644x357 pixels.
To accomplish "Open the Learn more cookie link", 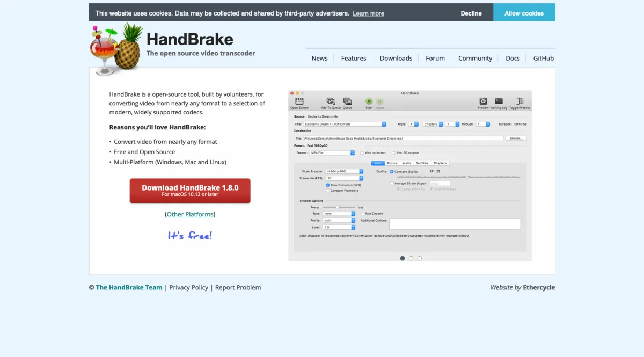I will tap(368, 13).
